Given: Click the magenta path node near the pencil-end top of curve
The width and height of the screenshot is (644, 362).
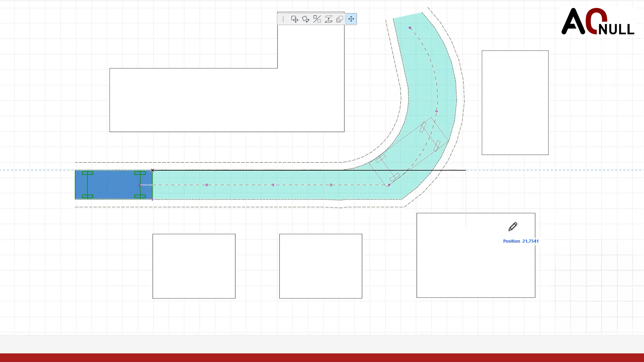Looking at the screenshot, I should click(410, 28).
